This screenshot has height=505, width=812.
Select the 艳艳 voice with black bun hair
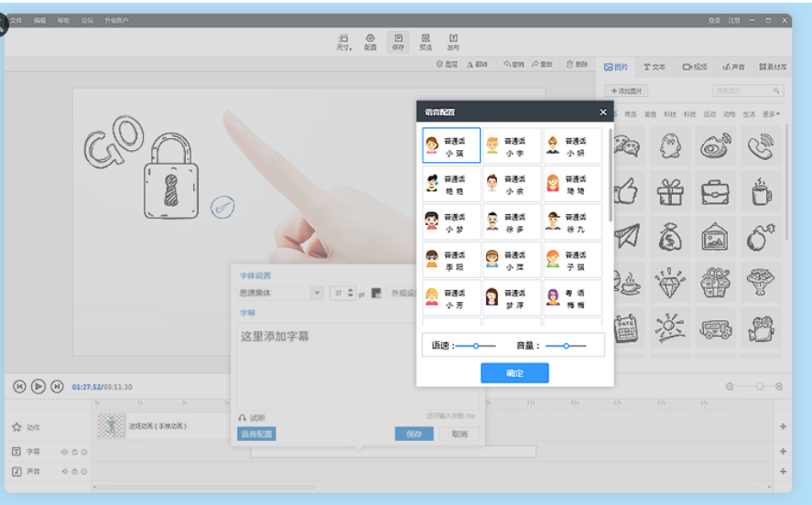coord(451,184)
